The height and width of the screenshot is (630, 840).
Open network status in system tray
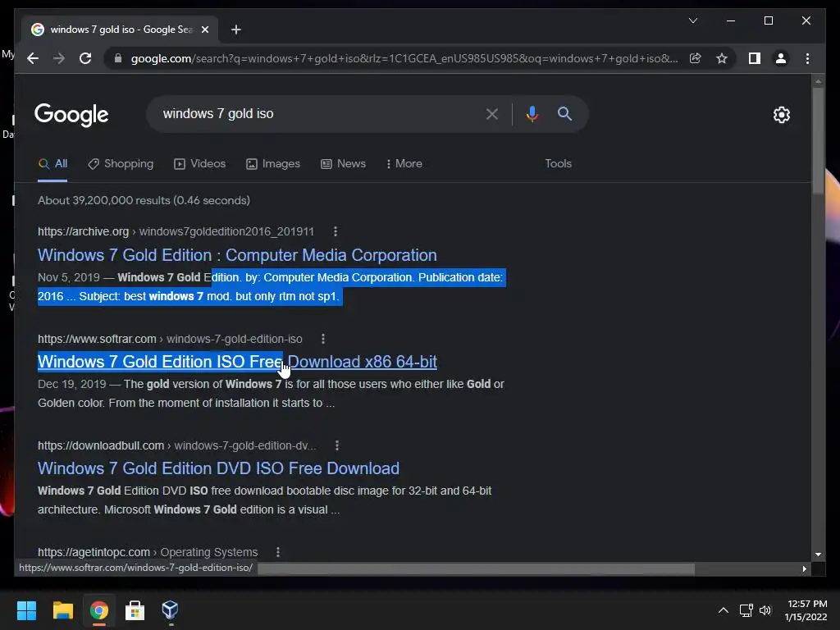pyautogui.click(x=746, y=610)
